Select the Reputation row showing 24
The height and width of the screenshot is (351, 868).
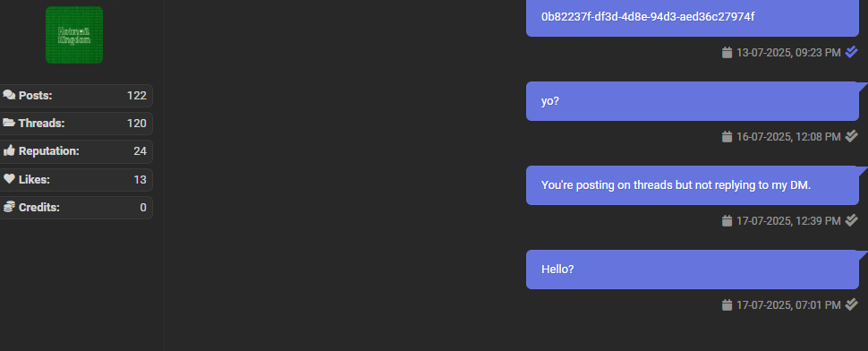tap(75, 151)
